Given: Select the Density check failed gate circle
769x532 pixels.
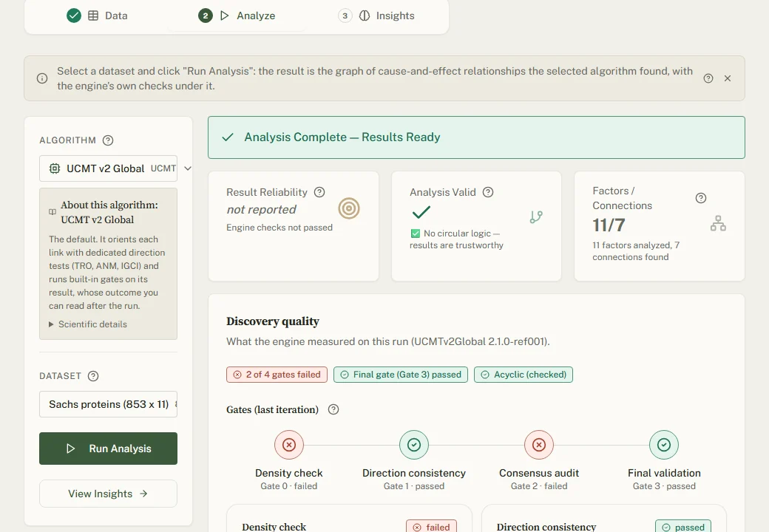Looking at the screenshot, I should pyautogui.click(x=289, y=445).
